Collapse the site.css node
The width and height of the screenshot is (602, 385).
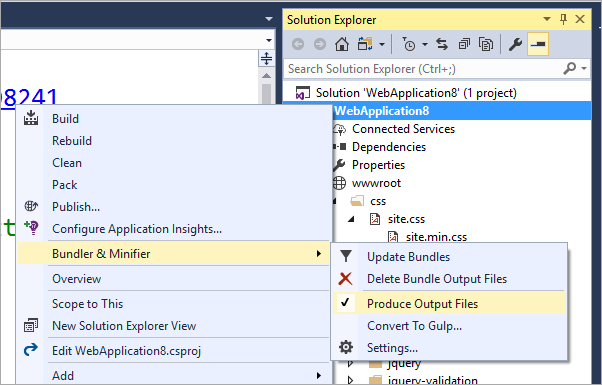[x=351, y=219]
